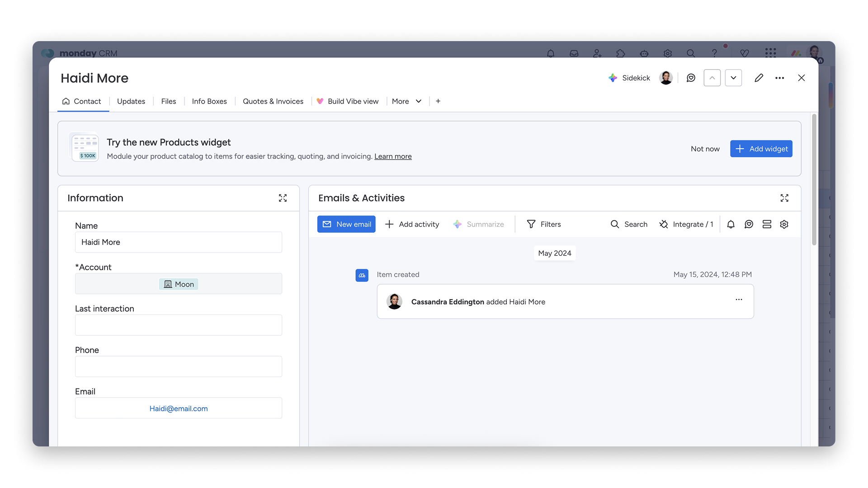This screenshot has width=868, height=488.
Task: Open the inbox tray icon
Action: [574, 53]
